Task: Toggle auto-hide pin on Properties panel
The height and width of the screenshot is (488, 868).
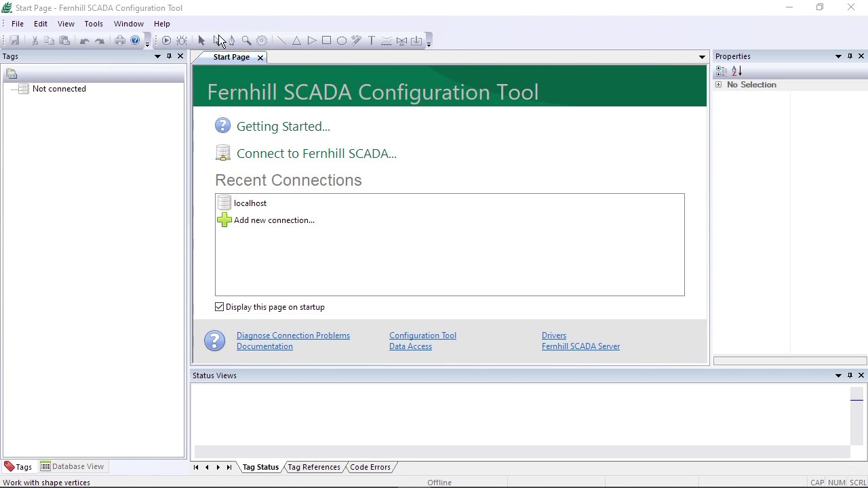Action: pos(850,56)
